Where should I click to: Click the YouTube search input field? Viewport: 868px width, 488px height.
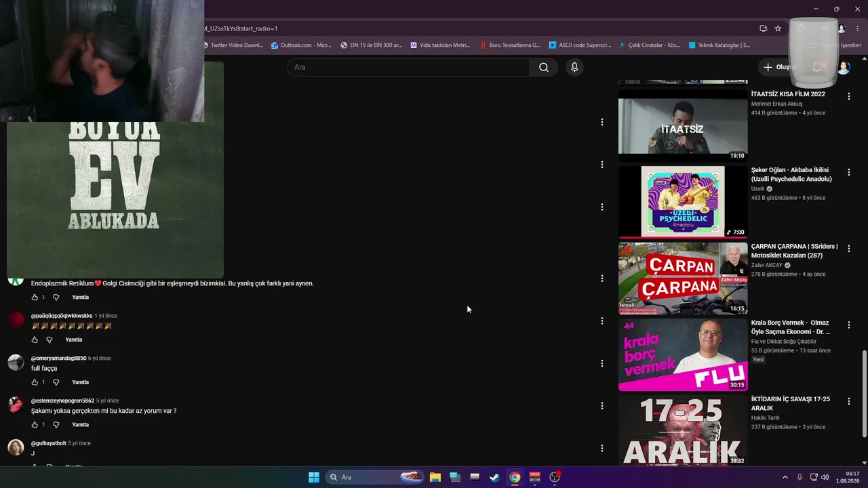point(408,67)
